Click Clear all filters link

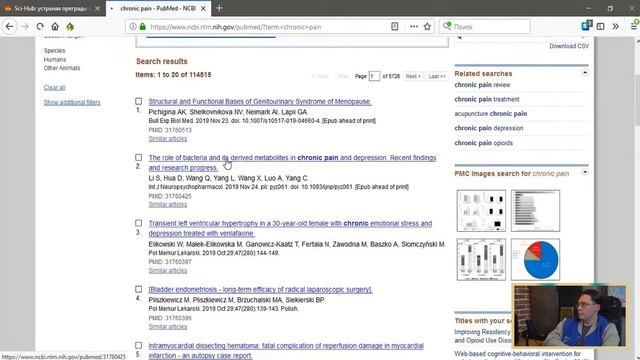(54, 88)
